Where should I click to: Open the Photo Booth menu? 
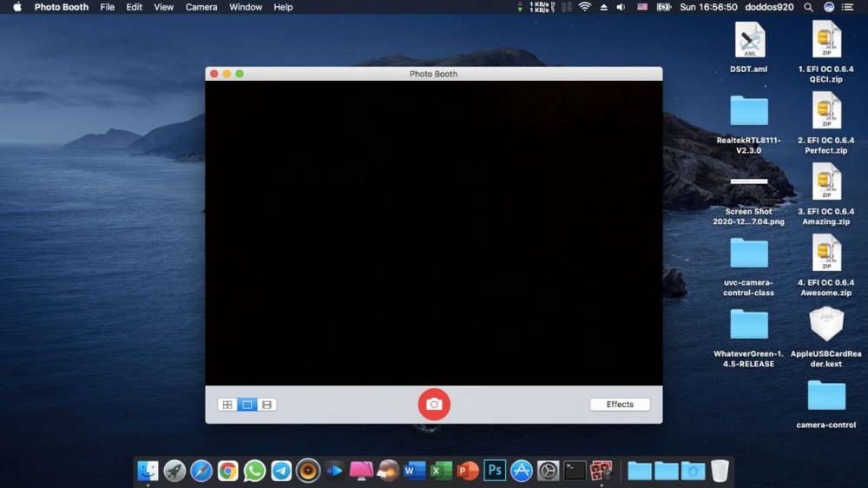point(62,7)
